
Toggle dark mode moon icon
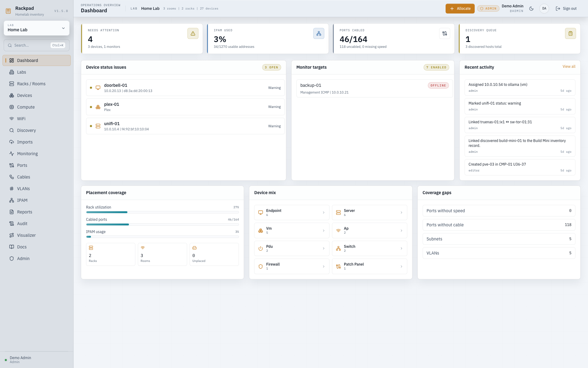531,9
